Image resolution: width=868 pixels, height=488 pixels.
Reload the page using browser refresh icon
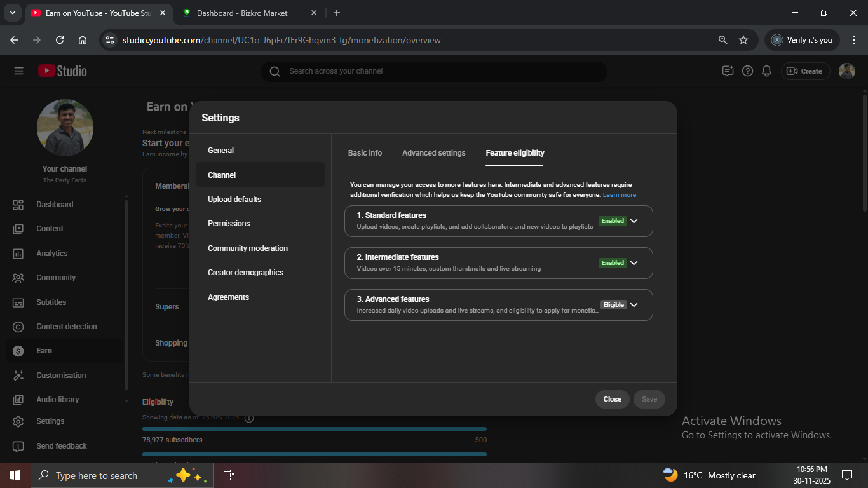click(x=60, y=40)
